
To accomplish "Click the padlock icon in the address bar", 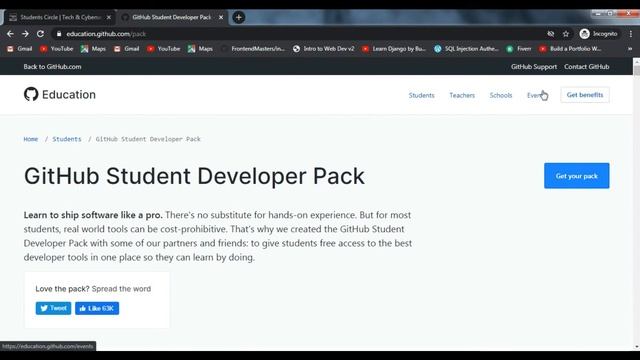I will tap(59, 34).
